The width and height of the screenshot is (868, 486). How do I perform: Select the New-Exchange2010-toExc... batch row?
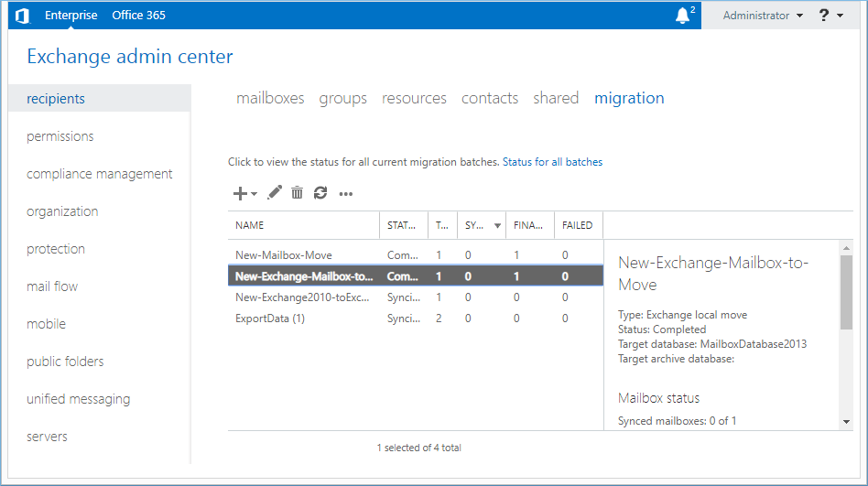coord(415,297)
